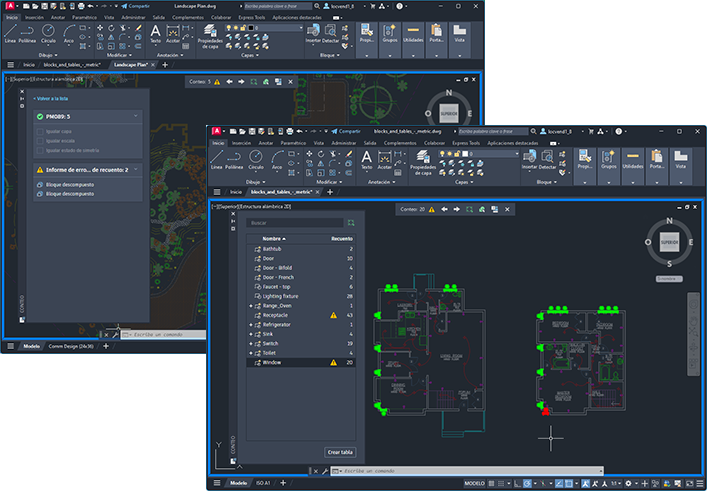Click the layer 0 color swatch in the front window
707x491 pixels.
point(464,154)
